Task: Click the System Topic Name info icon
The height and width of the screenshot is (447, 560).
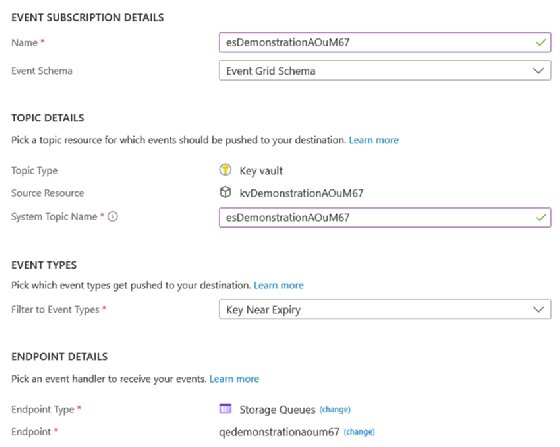Action: point(112,216)
